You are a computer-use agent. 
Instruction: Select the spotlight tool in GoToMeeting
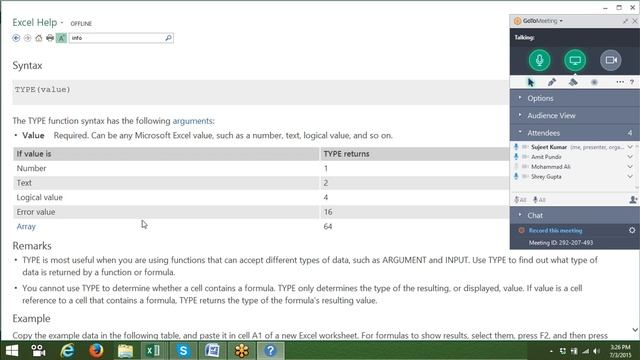tap(594, 82)
